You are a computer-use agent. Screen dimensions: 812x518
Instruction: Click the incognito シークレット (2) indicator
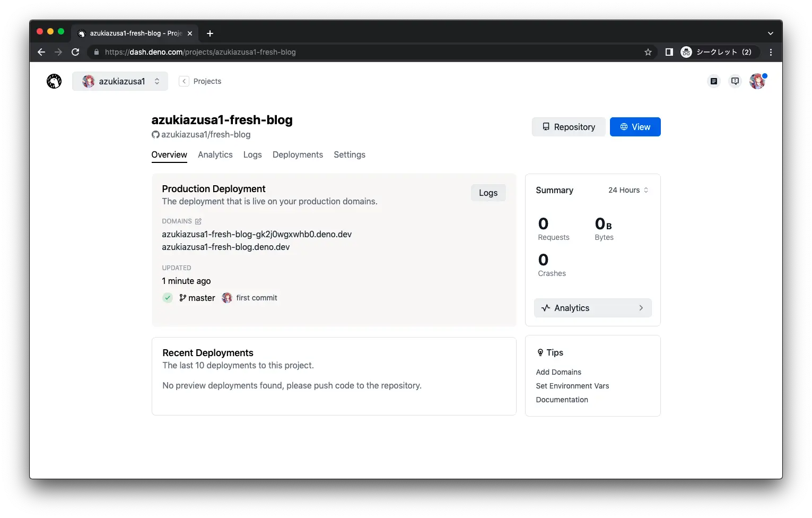(719, 52)
